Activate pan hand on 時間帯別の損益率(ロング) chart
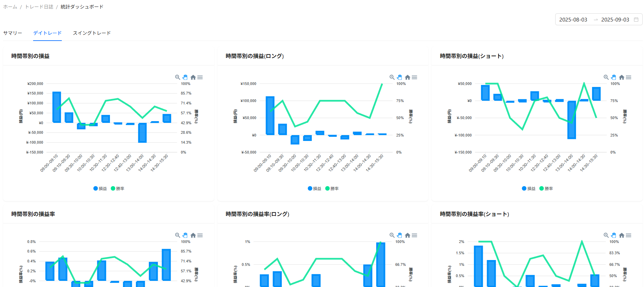The width and height of the screenshot is (644, 287). [x=400, y=235]
